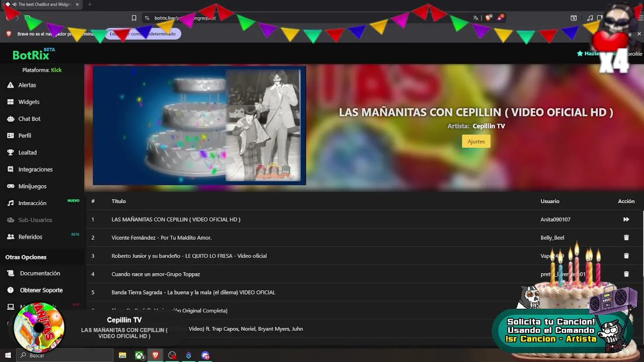Click the Cepillin video thumbnail

pos(199,126)
